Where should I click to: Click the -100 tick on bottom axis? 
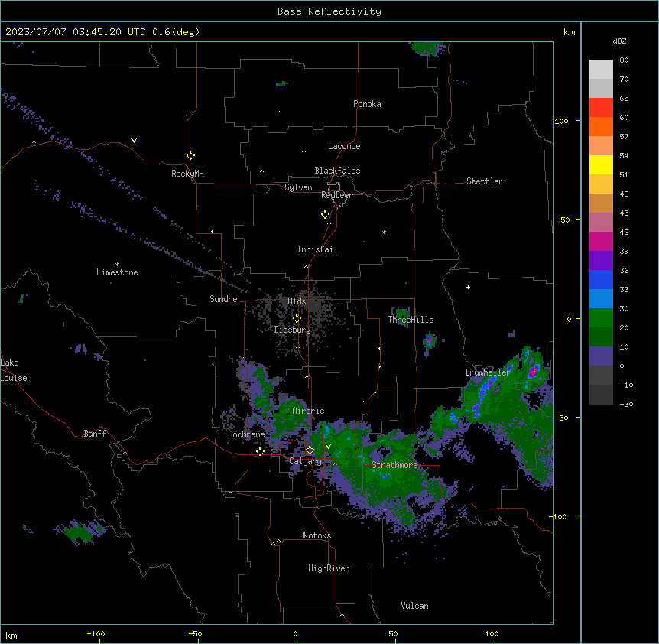pyautogui.click(x=96, y=633)
